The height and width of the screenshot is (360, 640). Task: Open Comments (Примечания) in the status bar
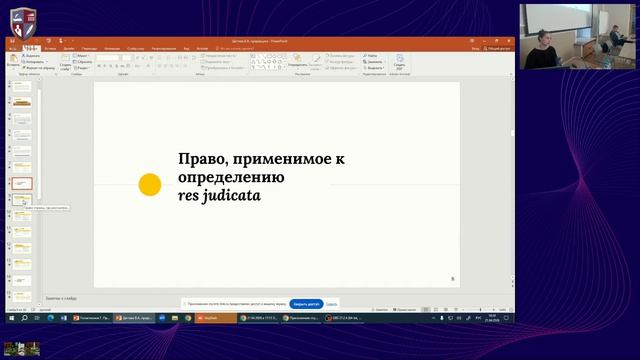click(x=404, y=310)
